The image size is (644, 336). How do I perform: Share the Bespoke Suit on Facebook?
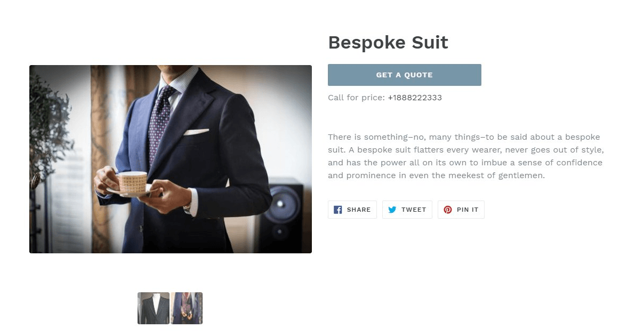point(352,209)
